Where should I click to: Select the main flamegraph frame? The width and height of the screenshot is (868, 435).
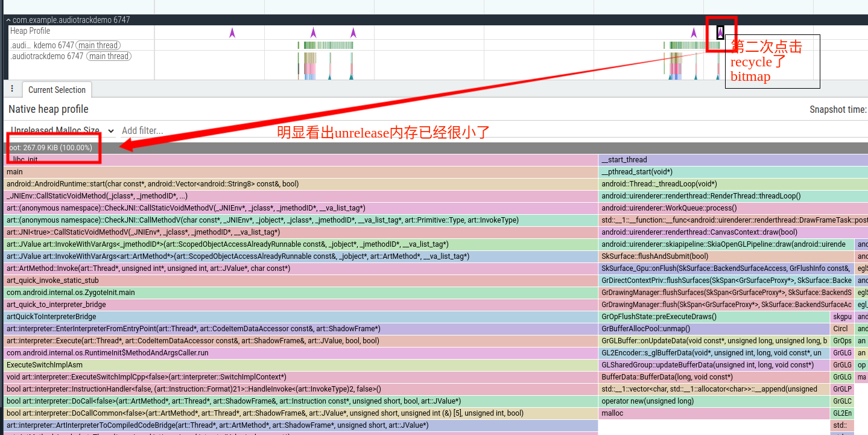(x=301, y=172)
